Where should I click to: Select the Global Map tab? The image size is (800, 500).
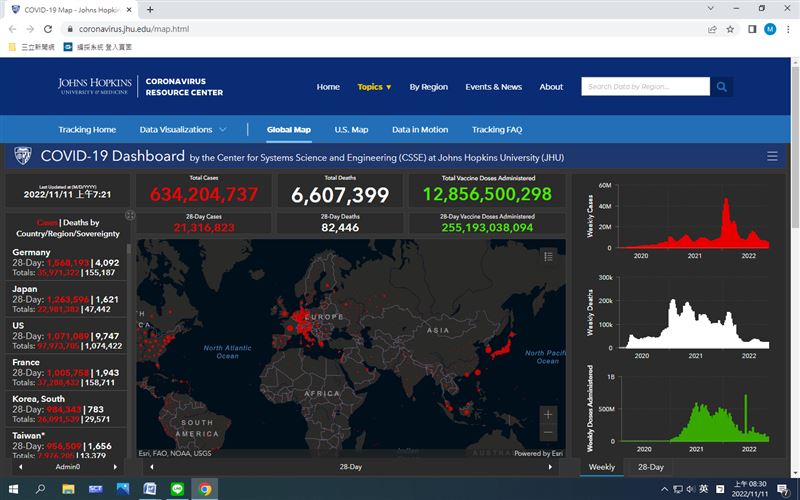coord(289,130)
